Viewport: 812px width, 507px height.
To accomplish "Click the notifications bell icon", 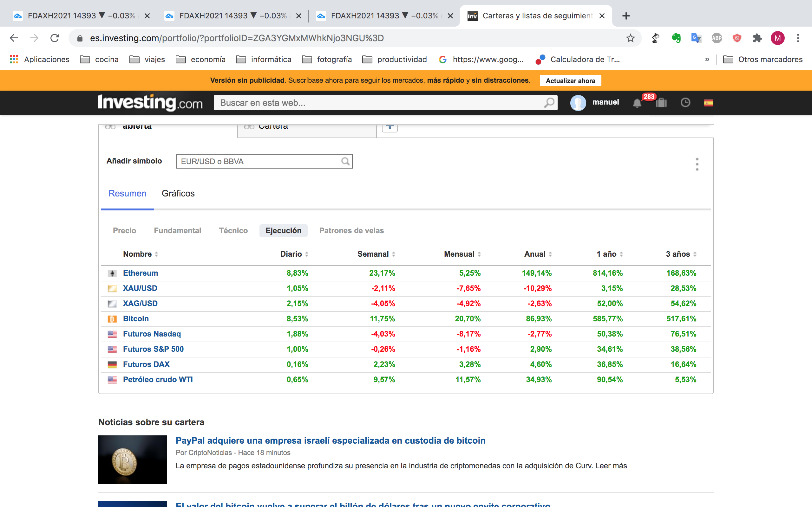I will click(x=637, y=103).
